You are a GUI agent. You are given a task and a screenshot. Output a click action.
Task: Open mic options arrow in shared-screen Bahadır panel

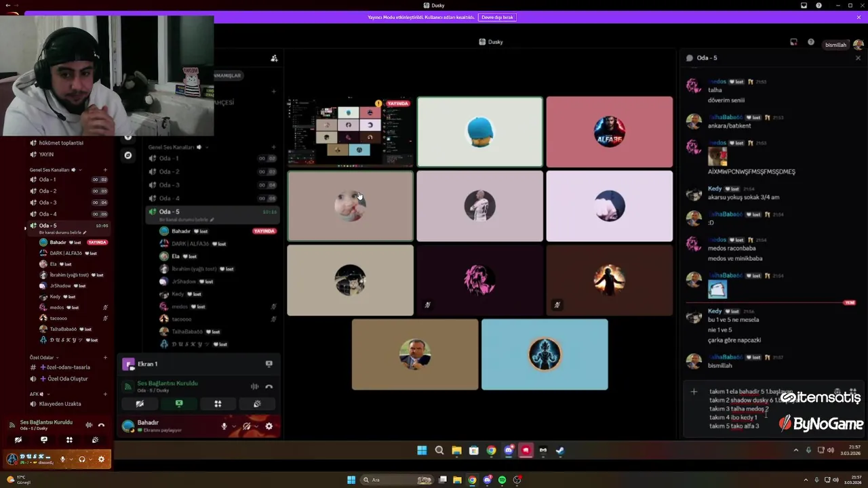[233, 426]
